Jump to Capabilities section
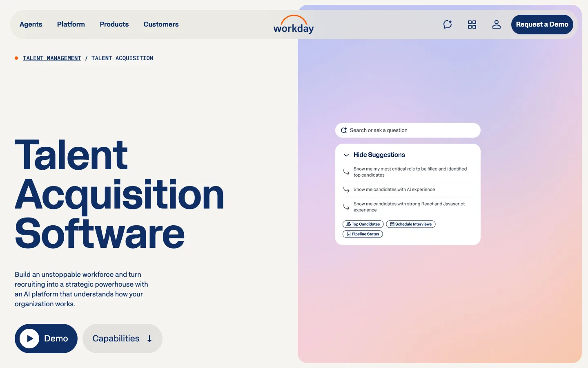Screen dimensions: 588x368 [x=122, y=339]
